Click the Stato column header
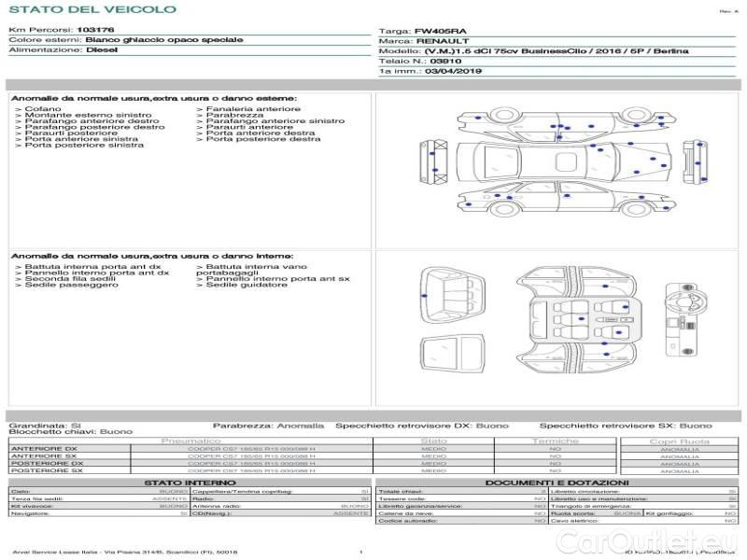Screen dimensions: 747x560 click(x=433, y=441)
